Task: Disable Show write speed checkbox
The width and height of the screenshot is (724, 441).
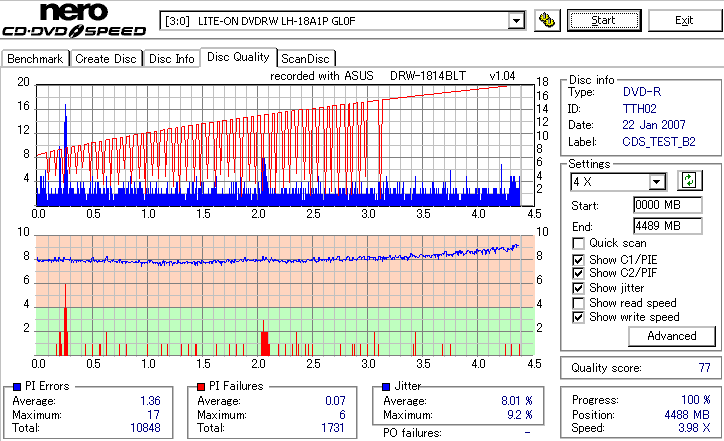Action: click(x=578, y=317)
